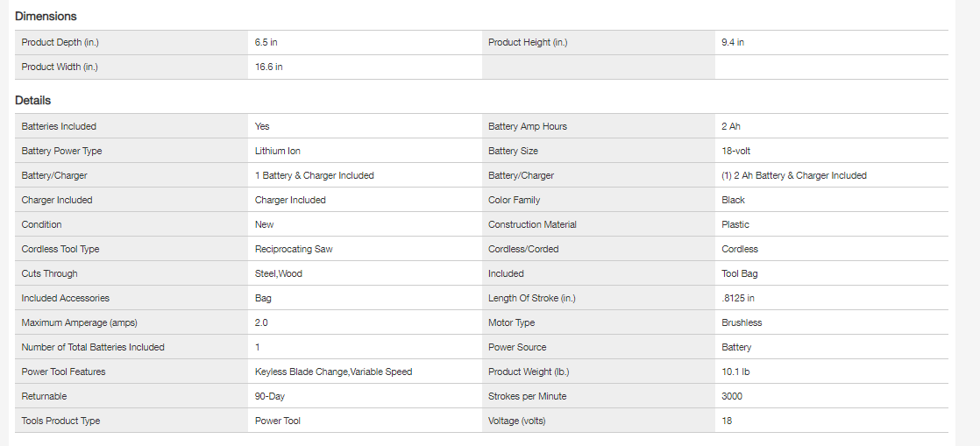
Task: Select '1 Battery & Charger Included' text
Action: point(314,175)
